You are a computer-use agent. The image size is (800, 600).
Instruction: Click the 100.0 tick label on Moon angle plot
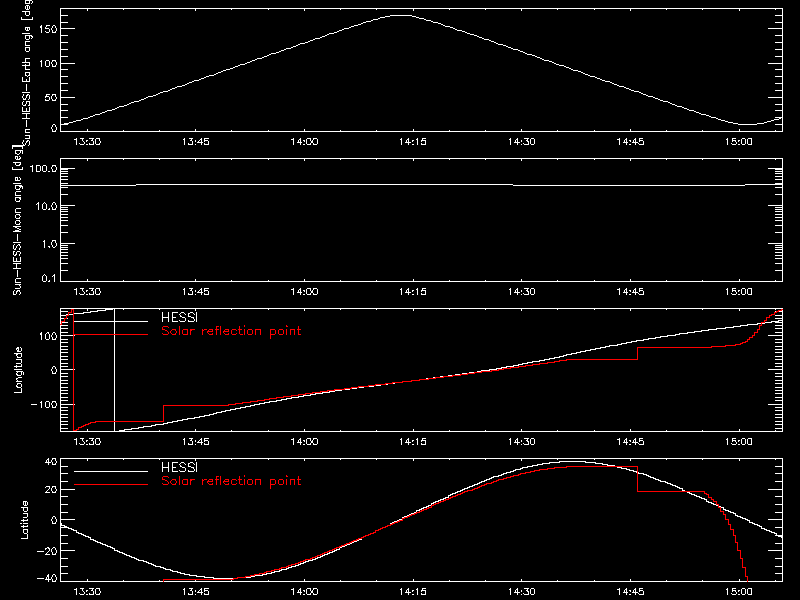tap(43, 169)
